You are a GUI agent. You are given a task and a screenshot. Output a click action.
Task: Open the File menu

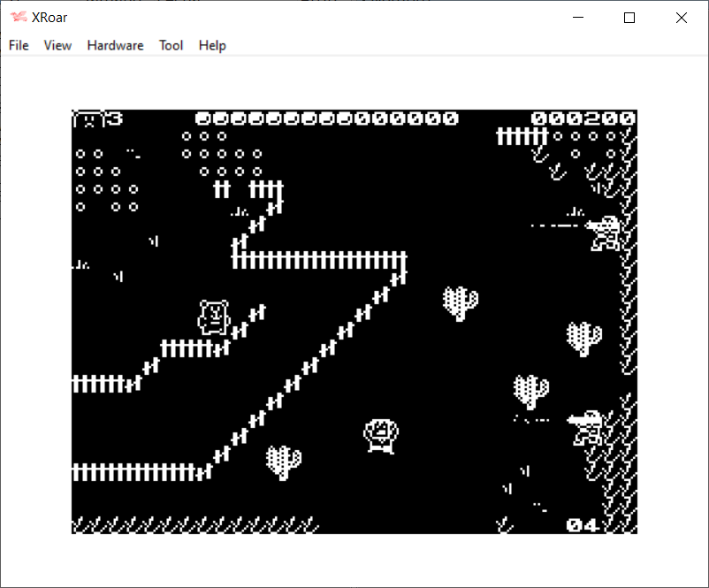[19, 45]
